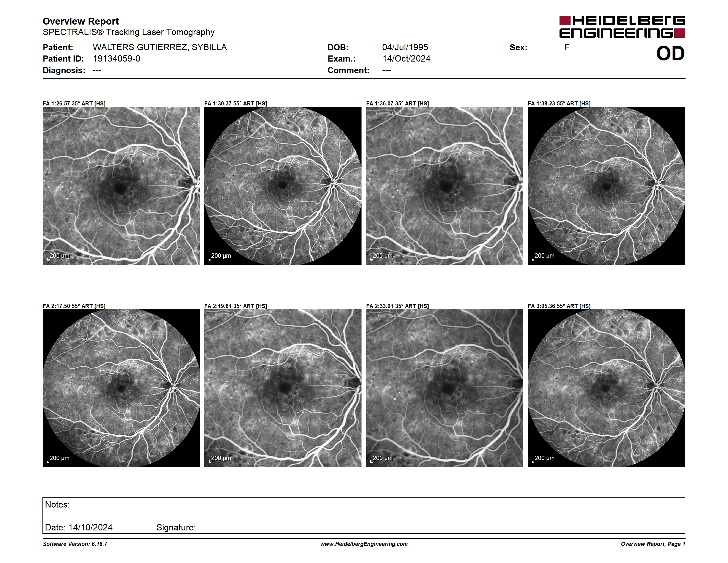Click the label FA 2:17.50 55° ART [HS]
The image size is (728, 563).
(x=74, y=306)
